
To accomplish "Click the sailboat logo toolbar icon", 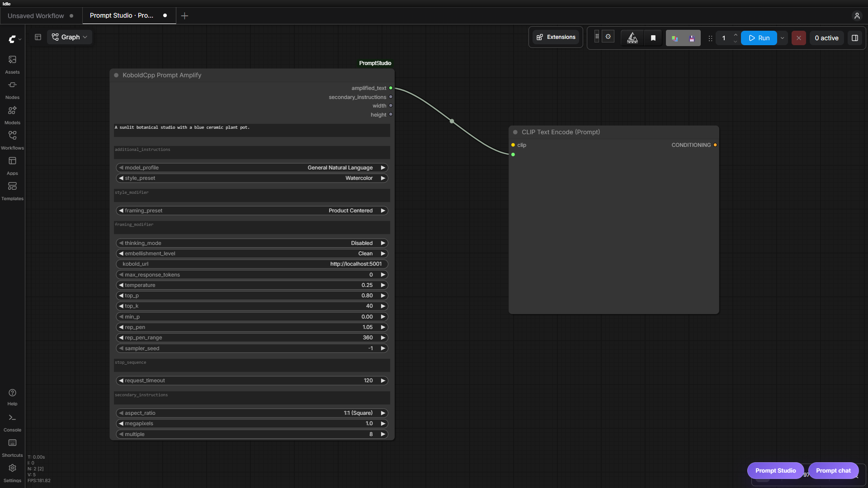I will [632, 38].
